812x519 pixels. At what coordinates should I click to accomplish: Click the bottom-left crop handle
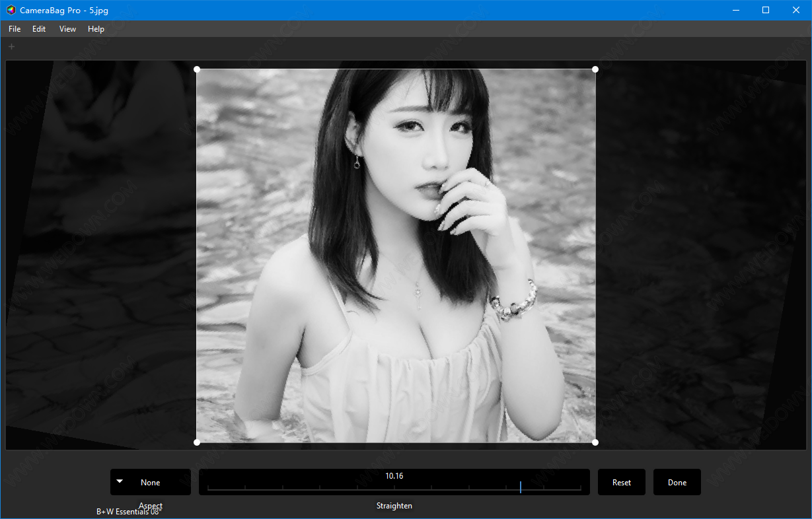[197, 442]
